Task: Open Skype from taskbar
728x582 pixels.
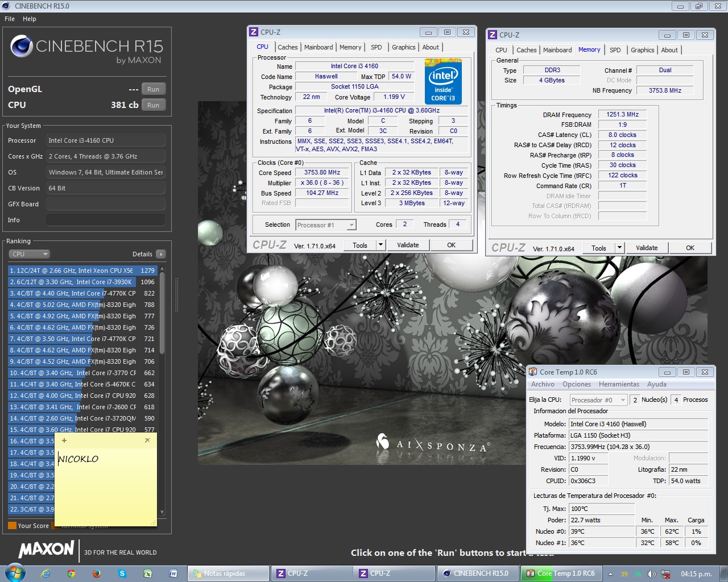Action: pyautogui.click(x=122, y=573)
